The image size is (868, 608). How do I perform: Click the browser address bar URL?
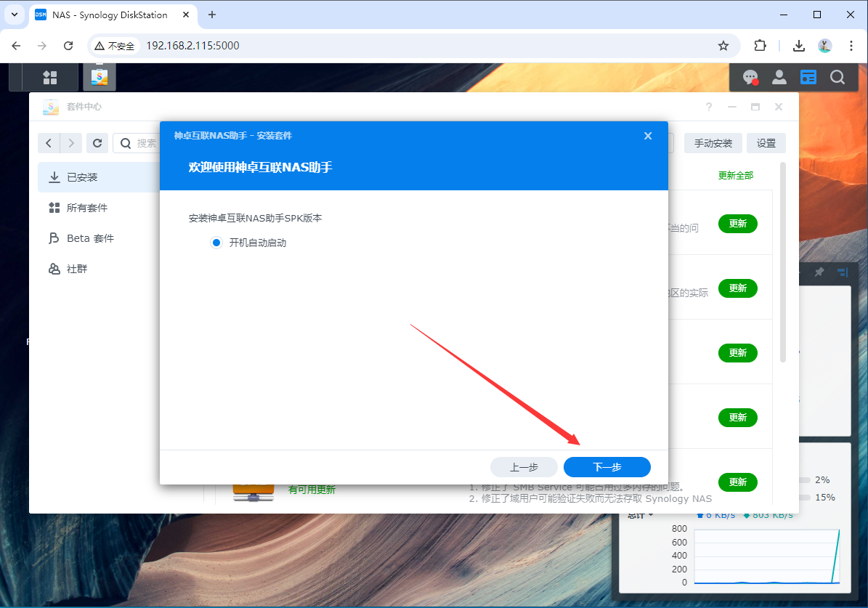tap(192, 46)
